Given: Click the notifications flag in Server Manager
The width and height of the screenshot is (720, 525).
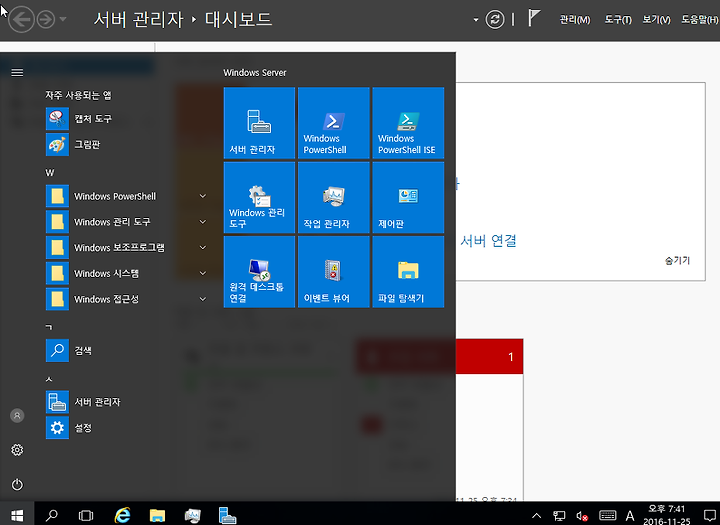Looking at the screenshot, I should coord(533,18).
